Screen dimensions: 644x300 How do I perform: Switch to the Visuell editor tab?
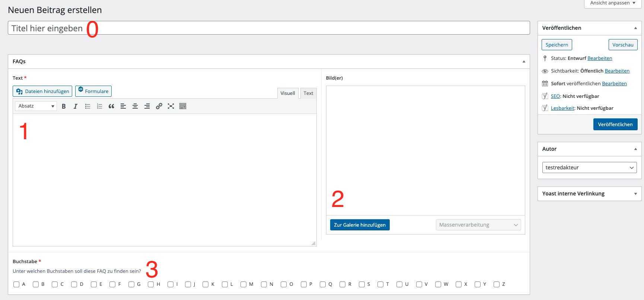coord(287,93)
